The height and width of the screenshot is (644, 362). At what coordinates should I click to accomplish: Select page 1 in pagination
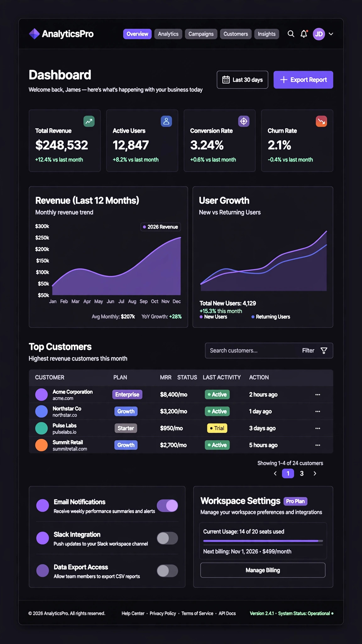click(x=288, y=474)
